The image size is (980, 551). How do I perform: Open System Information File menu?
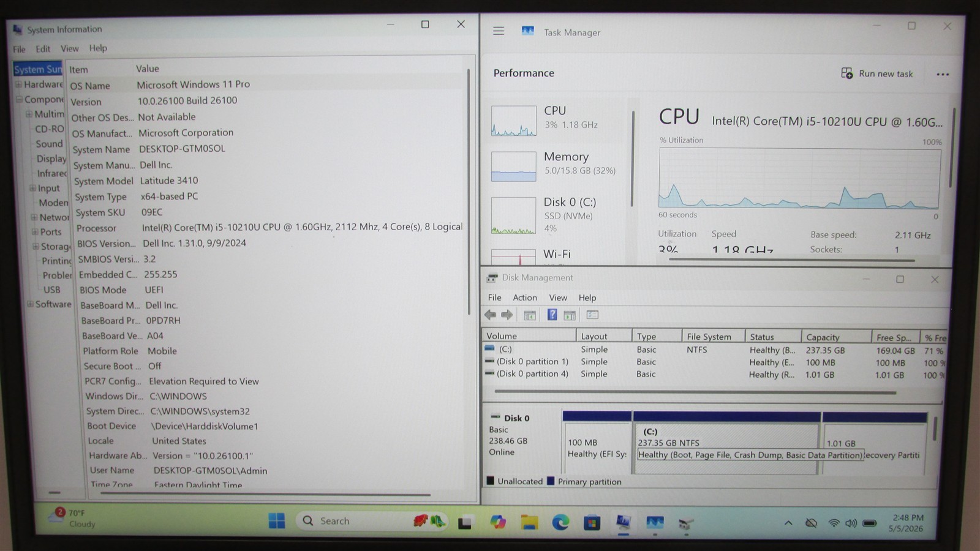click(20, 49)
